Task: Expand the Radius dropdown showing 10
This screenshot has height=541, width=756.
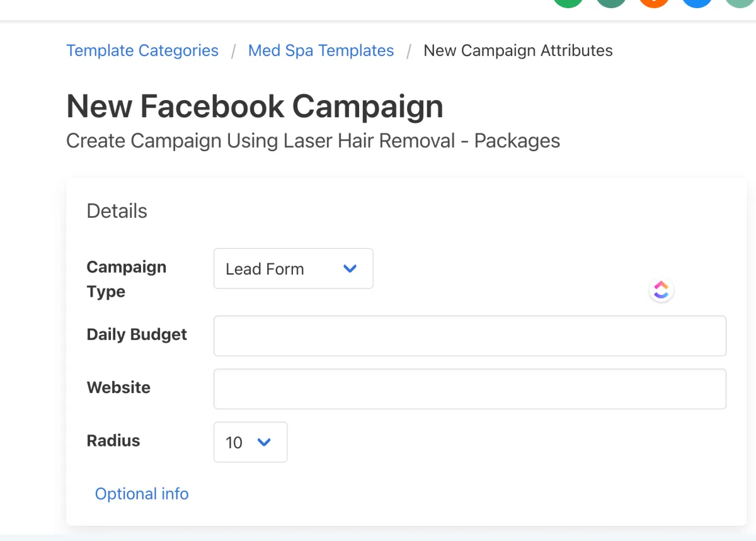Action: tap(250, 442)
